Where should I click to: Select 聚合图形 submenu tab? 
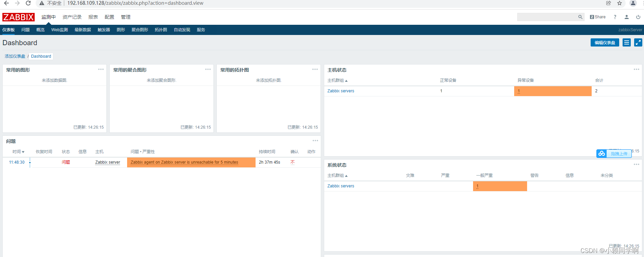pyautogui.click(x=140, y=30)
